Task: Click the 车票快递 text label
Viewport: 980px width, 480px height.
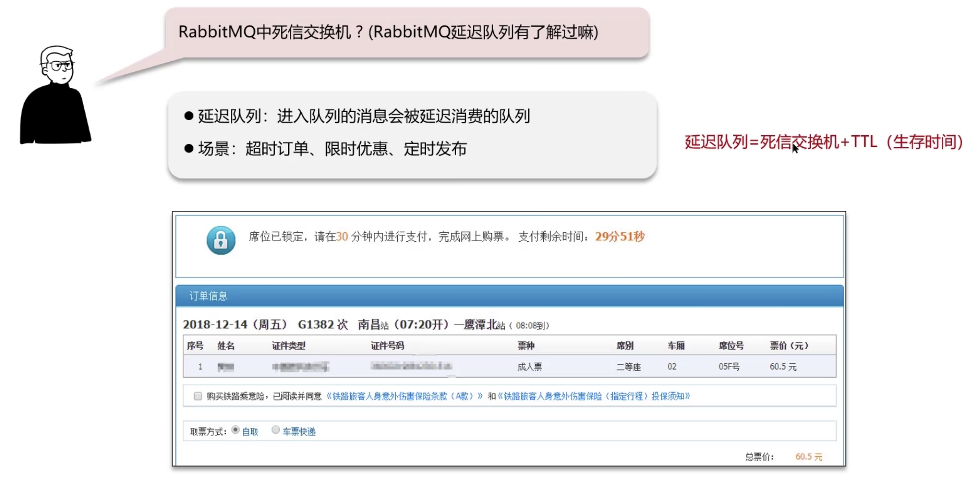Action: click(x=299, y=432)
